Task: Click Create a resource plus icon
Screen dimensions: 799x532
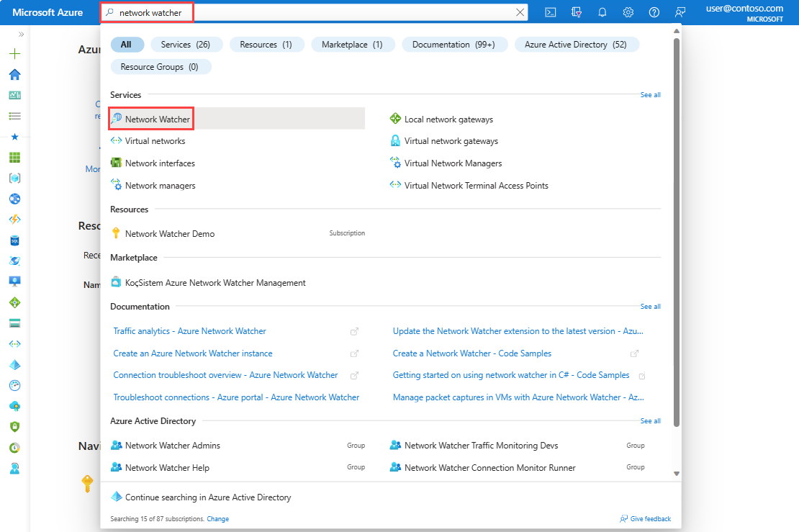Action: [14, 54]
